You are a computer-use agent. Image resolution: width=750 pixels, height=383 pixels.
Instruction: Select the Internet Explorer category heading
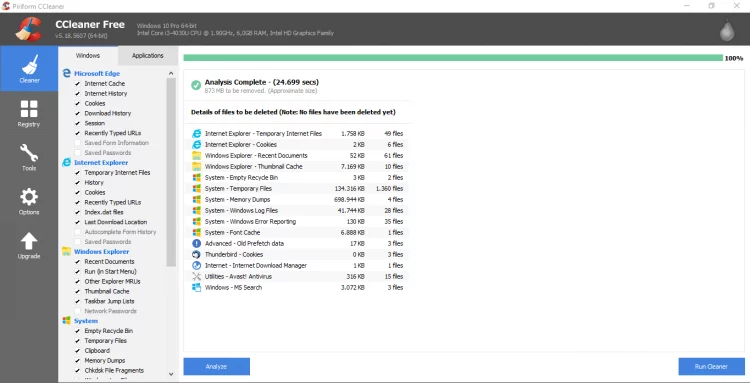tap(101, 163)
